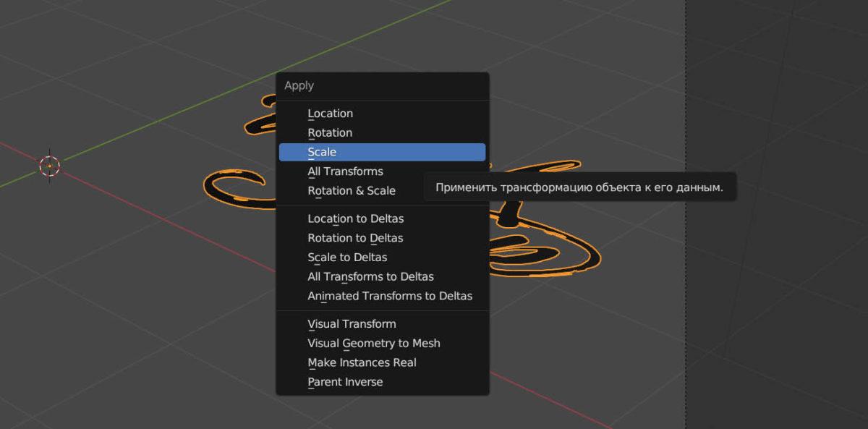
Task: Select Visual Geometry to Mesh
Action: click(x=382, y=344)
